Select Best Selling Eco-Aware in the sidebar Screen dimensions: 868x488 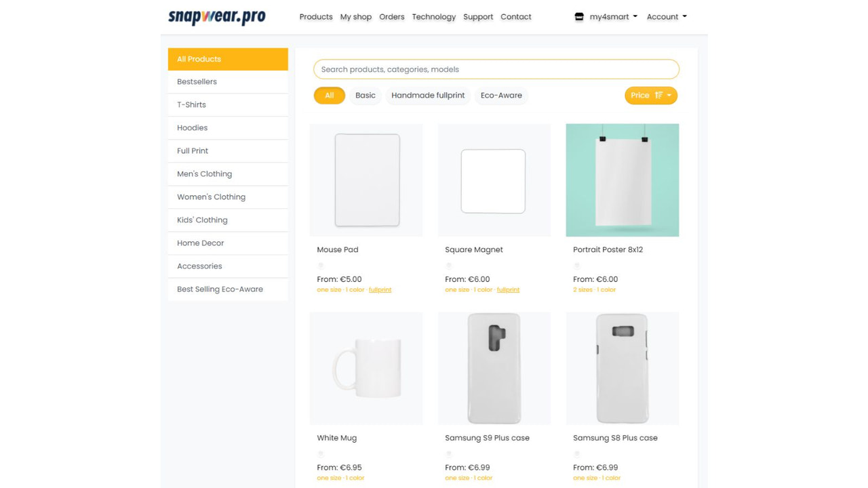(219, 289)
